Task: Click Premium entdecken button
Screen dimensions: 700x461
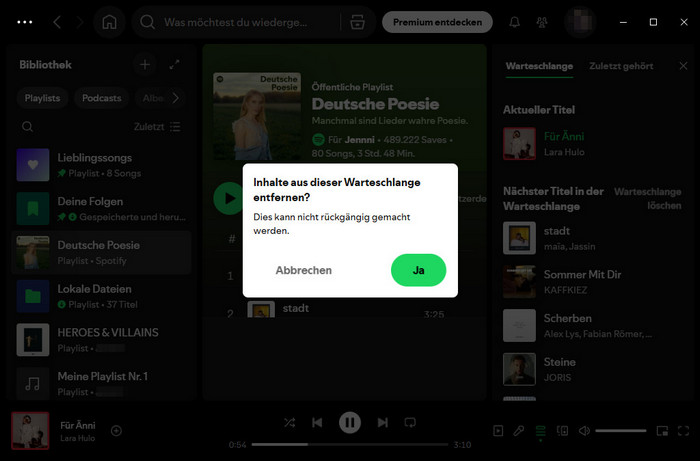Action: coord(438,22)
